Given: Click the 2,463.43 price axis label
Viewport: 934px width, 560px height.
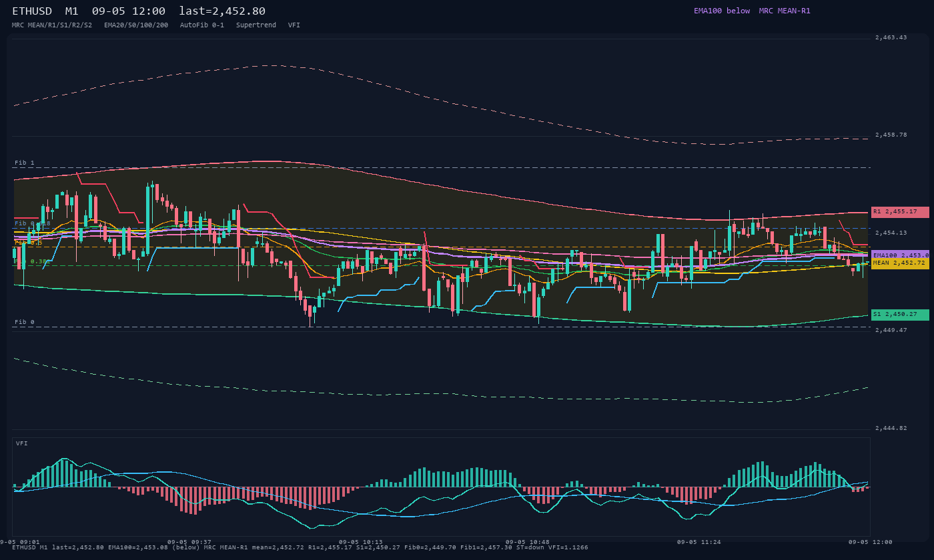Looking at the screenshot, I should coord(891,38).
